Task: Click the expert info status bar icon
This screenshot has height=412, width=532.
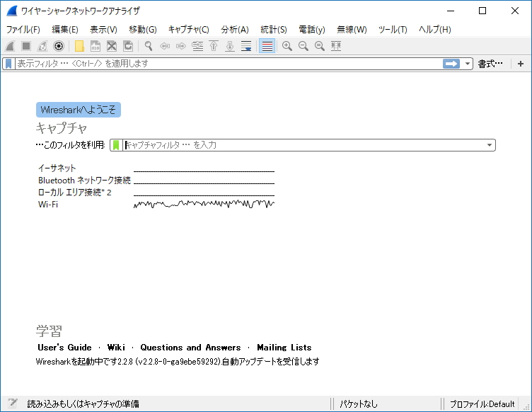Action: pos(13,404)
